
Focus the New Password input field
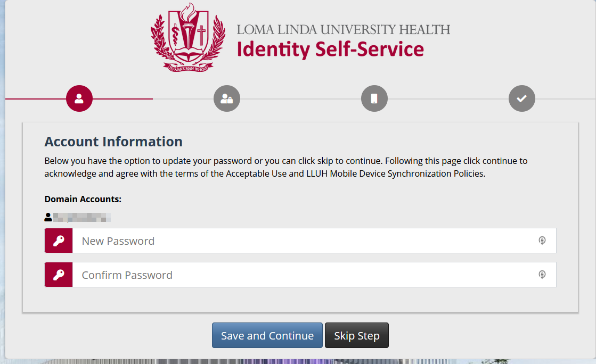coord(314,241)
